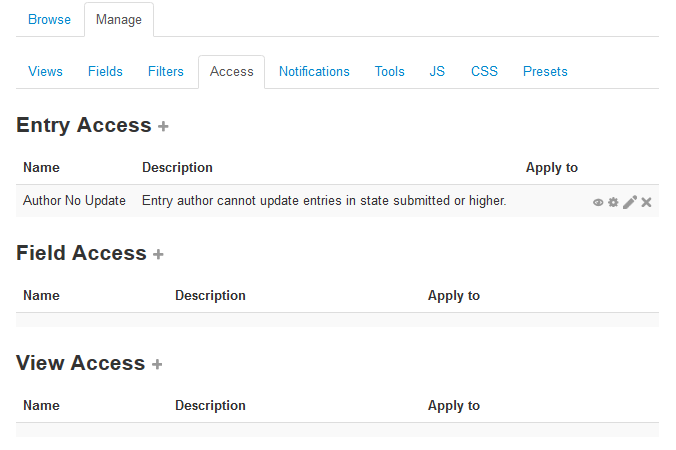
Task: Open the Notifications tab
Action: [x=314, y=71]
